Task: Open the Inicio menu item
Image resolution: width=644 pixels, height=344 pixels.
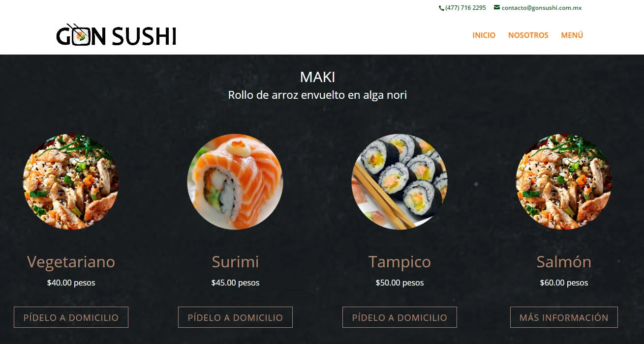Action: coord(484,35)
